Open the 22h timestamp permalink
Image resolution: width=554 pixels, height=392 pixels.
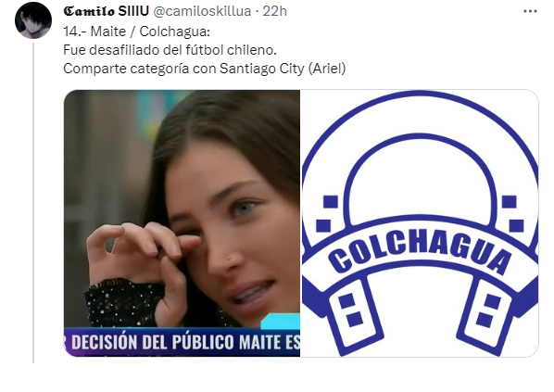click(274, 12)
